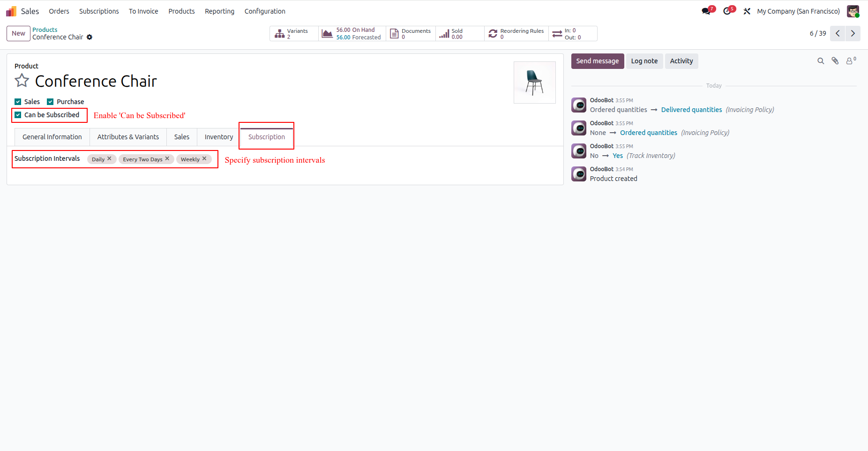Open the activities clock icon
This screenshot has height=451, width=868.
(x=728, y=11)
